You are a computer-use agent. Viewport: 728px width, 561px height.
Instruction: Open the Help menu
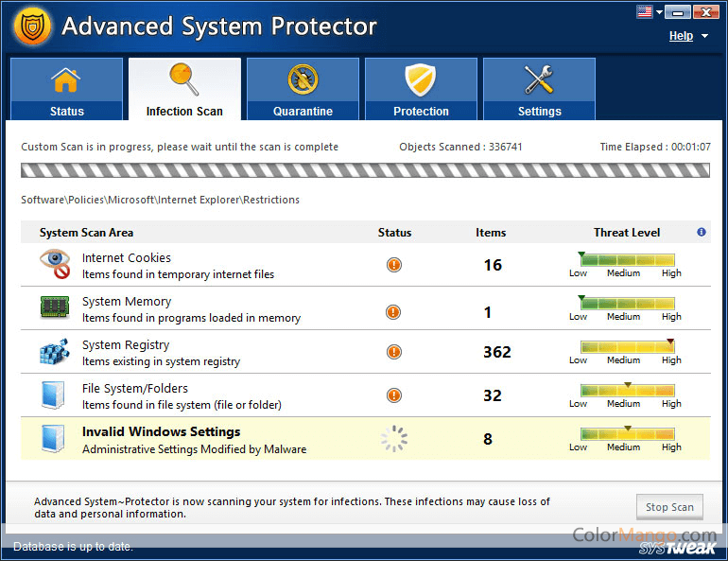(681, 36)
